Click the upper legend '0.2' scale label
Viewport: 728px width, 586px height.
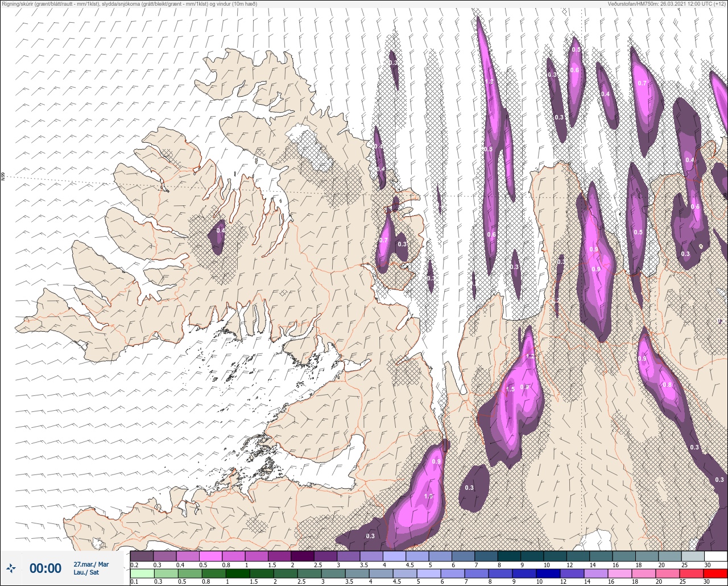pos(134,564)
